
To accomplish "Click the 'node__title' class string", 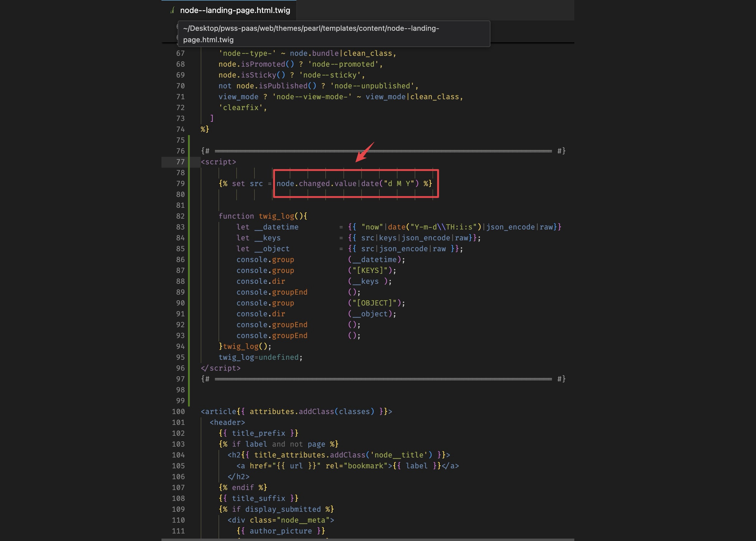I will pyautogui.click(x=399, y=455).
